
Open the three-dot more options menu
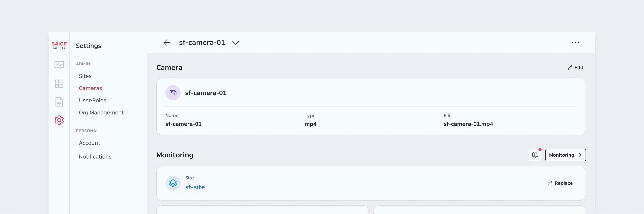click(x=575, y=43)
